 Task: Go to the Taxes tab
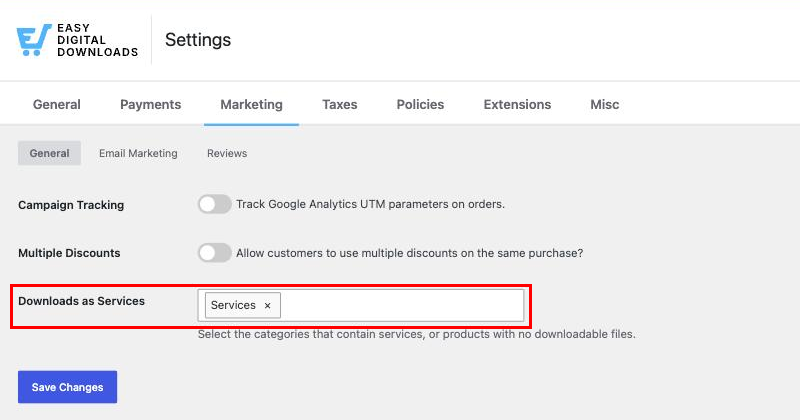(x=339, y=104)
